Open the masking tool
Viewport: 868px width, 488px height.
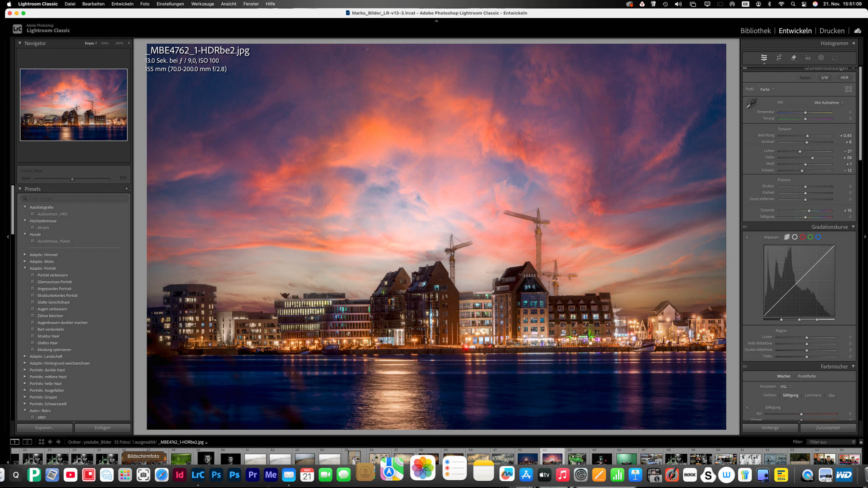(821, 58)
